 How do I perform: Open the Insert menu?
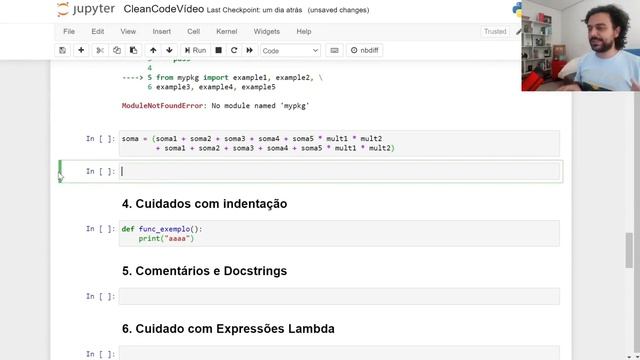click(x=162, y=31)
